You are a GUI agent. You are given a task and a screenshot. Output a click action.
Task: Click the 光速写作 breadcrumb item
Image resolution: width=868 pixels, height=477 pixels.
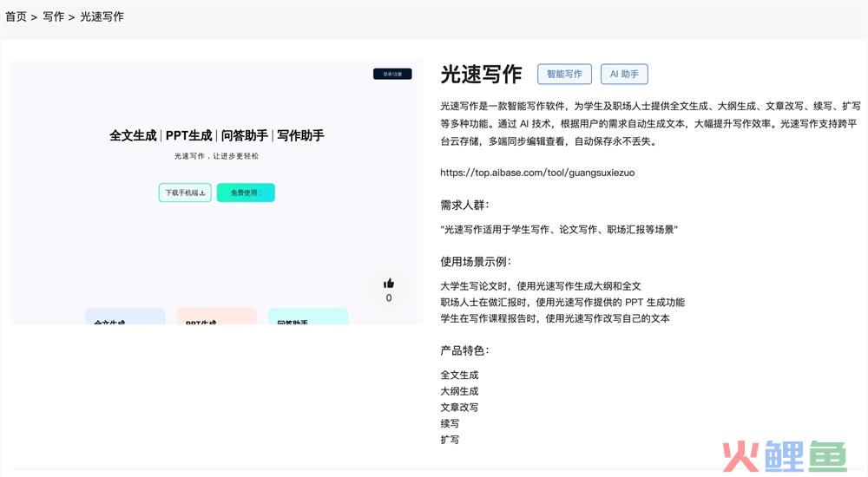coord(102,16)
